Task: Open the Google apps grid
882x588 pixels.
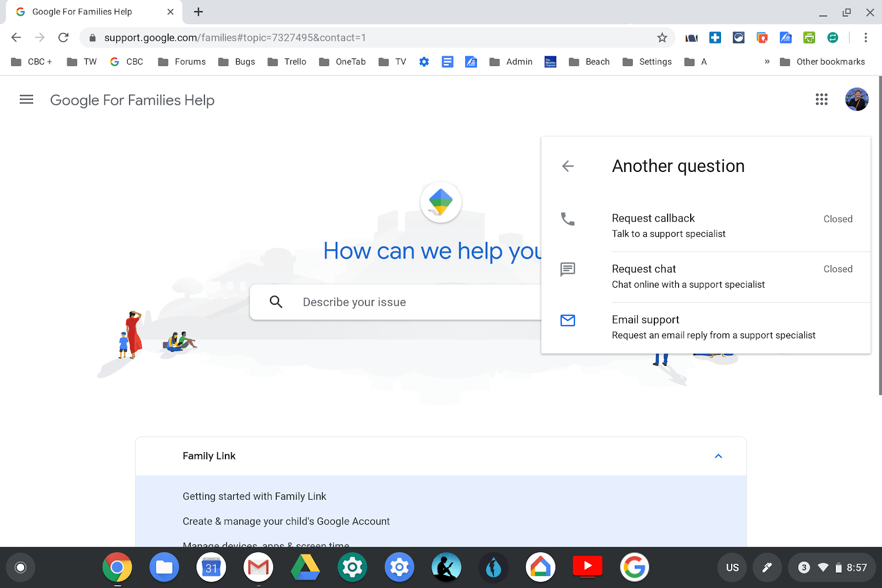Action: coord(821,99)
